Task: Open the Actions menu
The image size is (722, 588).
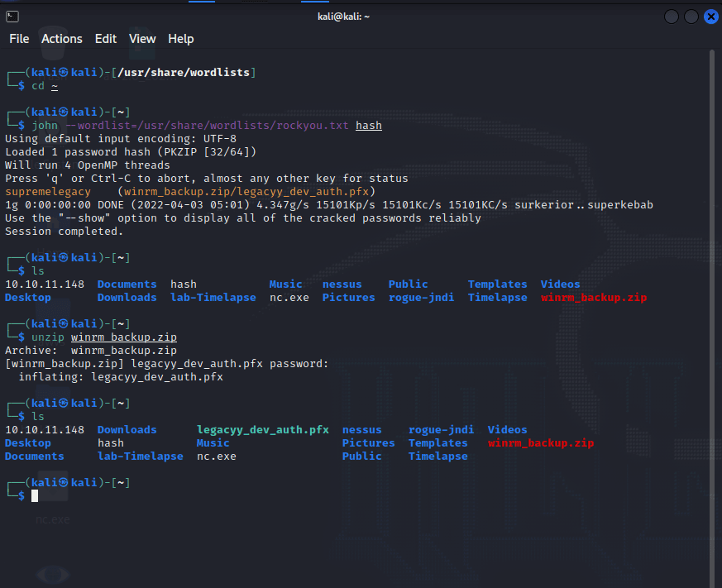Action: tap(62, 39)
